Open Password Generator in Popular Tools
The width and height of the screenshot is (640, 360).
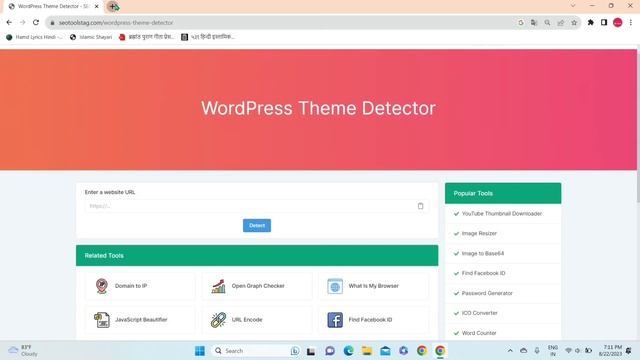(487, 293)
